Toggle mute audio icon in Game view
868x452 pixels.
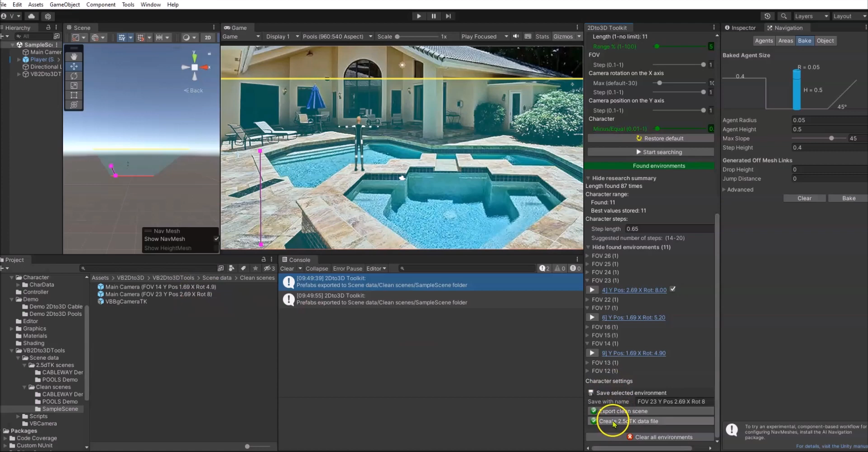(516, 37)
